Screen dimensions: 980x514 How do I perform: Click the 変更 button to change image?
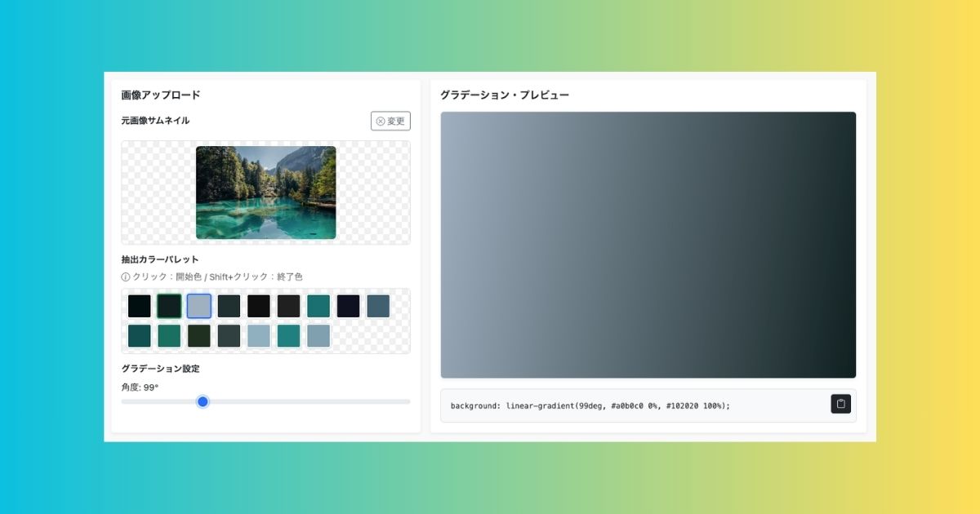(x=390, y=121)
